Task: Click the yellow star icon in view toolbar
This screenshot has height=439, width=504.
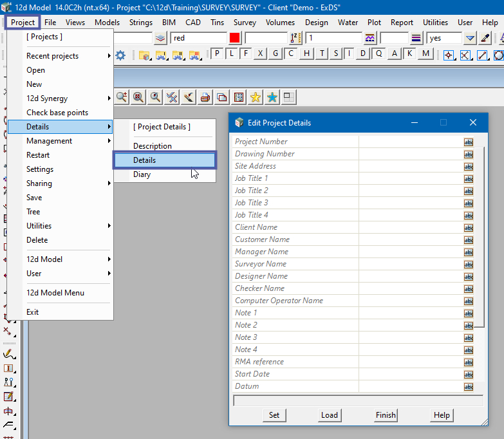Action: (x=256, y=97)
